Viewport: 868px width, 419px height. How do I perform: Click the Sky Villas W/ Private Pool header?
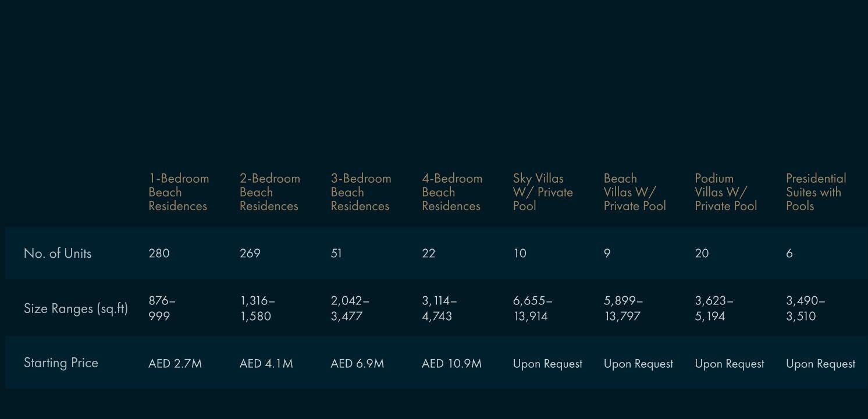point(542,192)
